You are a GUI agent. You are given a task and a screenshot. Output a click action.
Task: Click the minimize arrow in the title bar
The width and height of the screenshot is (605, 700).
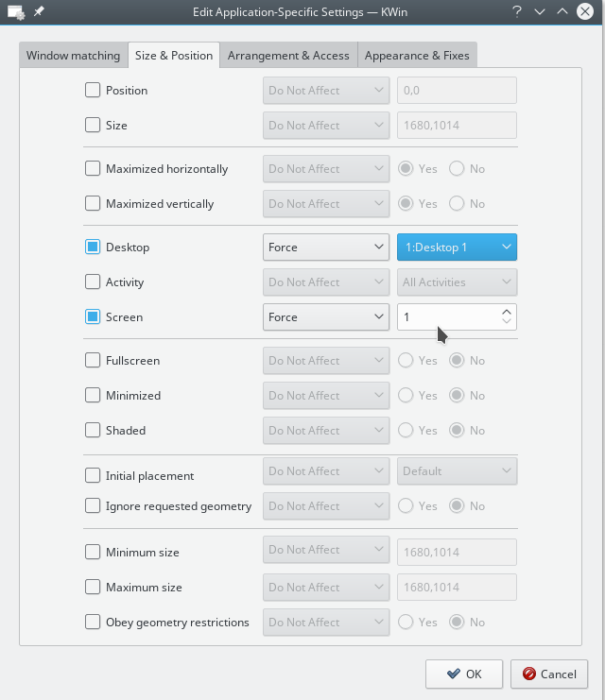(540, 12)
